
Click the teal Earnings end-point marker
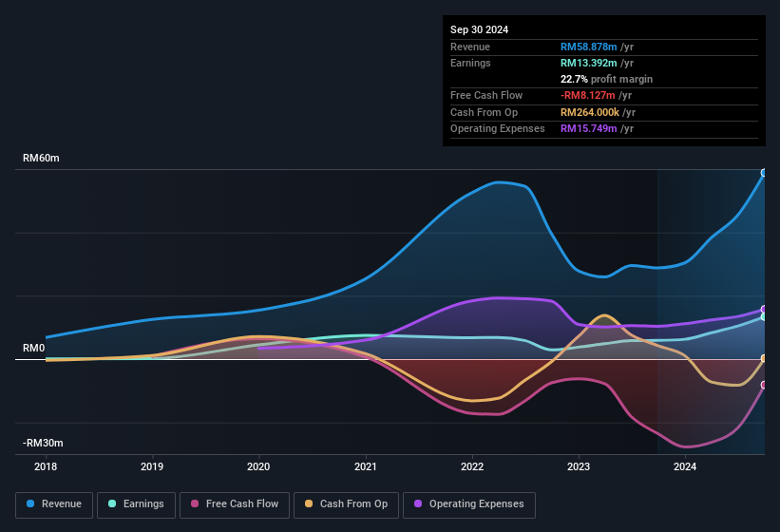(x=764, y=316)
